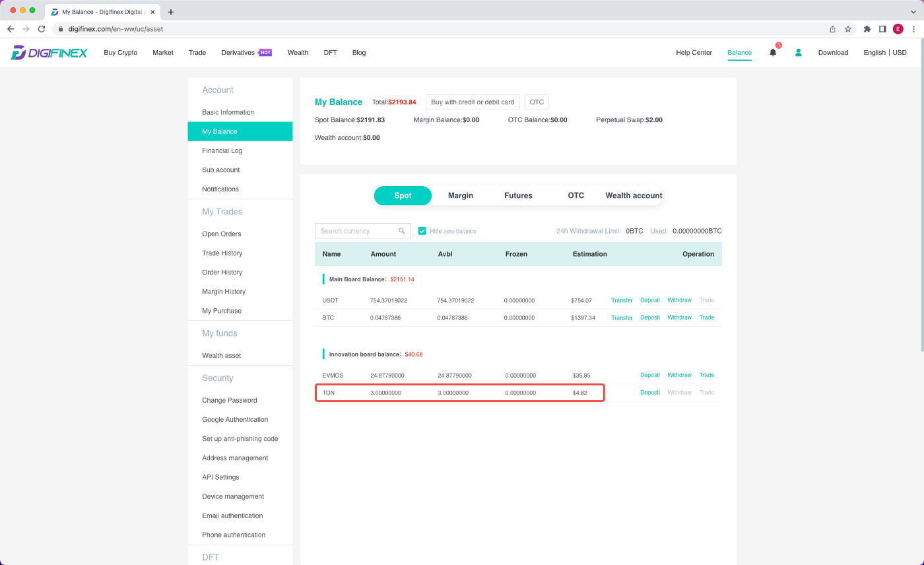Switch to the Margin tab
Screen dimensions: 924x565
point(461,195)
